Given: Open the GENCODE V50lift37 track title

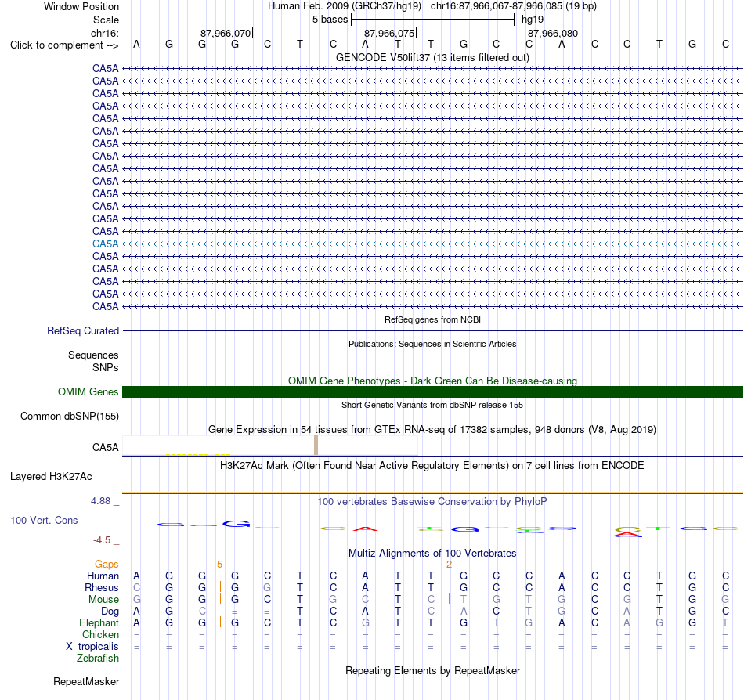Looking at the screenshot, I should coord(432,57).
